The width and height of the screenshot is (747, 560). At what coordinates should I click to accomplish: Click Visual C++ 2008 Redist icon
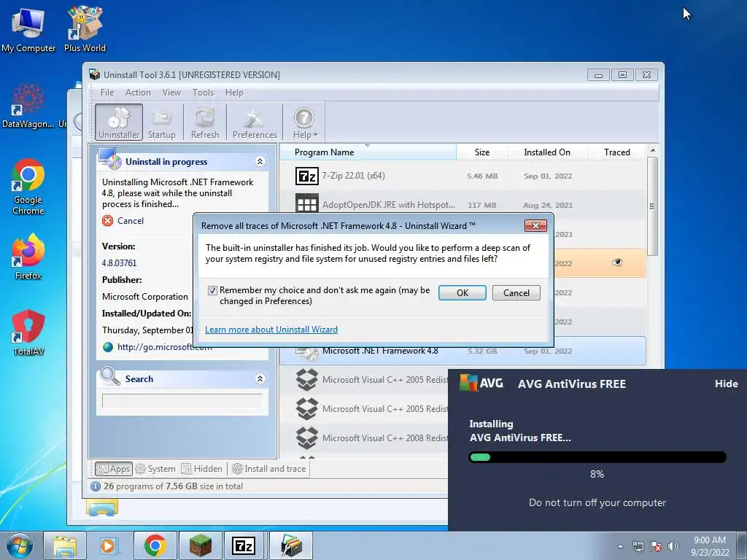tap(307, 437)
